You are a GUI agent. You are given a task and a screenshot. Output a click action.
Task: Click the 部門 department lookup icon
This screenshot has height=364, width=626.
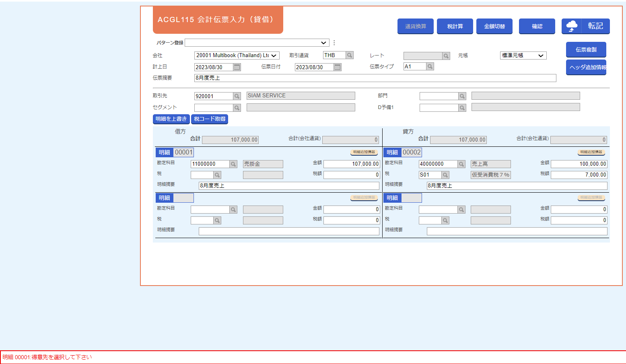point(462,96)
